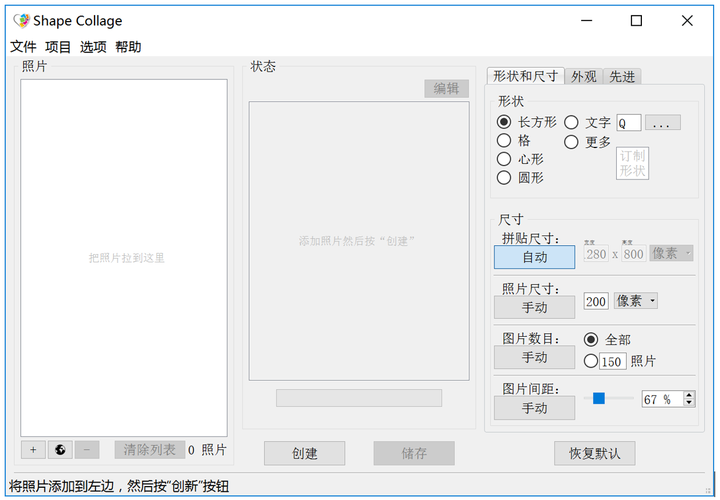The height and width of the screenshot is (500, 720).
Task: Click the 67 % spacing value field
Action: (663, 399)
